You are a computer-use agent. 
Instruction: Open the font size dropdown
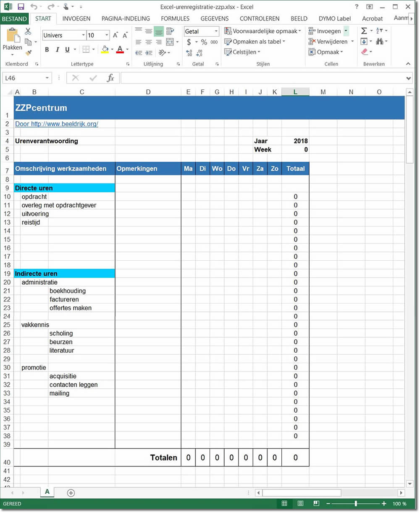coord(107,35)
